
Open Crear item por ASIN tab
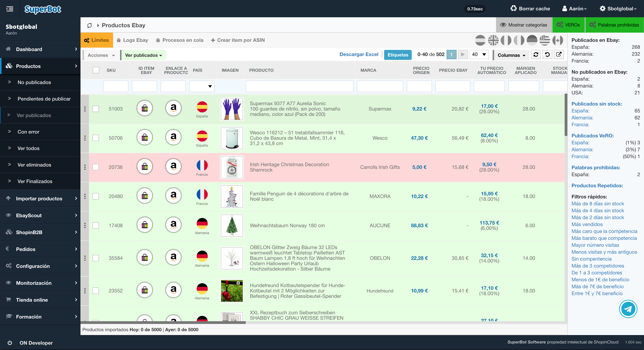coord(238,40)
